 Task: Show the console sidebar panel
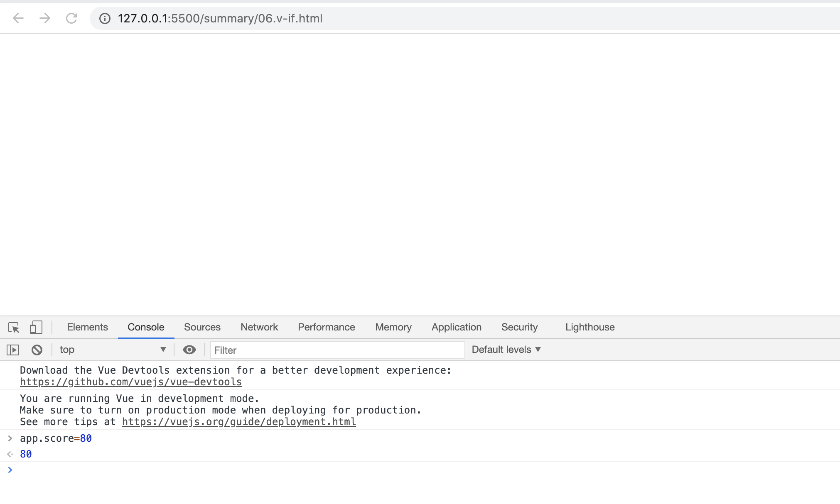pos(13,350)
